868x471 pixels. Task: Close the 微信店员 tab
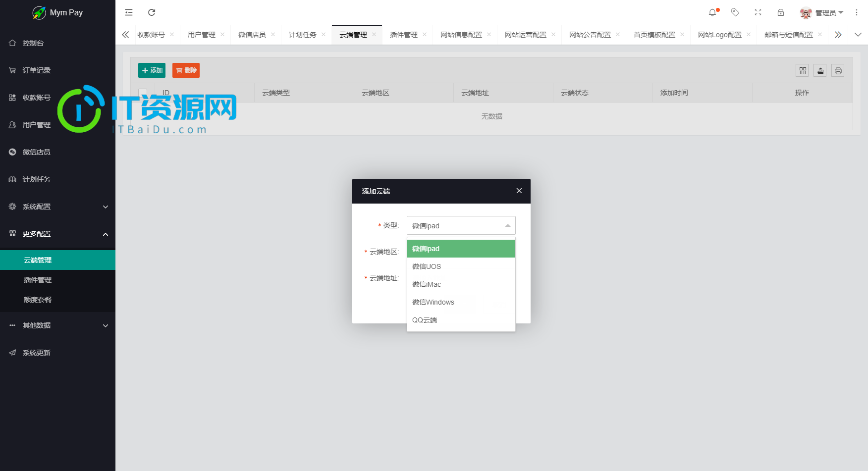tap(273, 35)
